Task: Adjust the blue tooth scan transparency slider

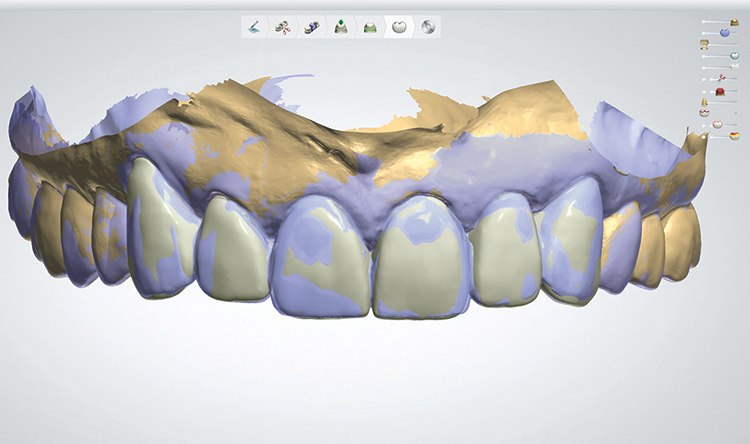Action: point(725,33)
